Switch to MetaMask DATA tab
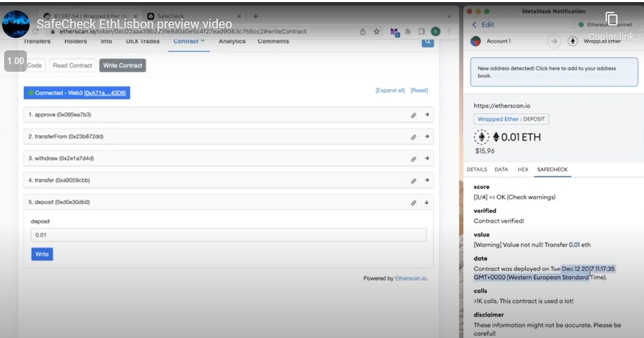This screenshot has width=644, height=338. pos(501,170)
